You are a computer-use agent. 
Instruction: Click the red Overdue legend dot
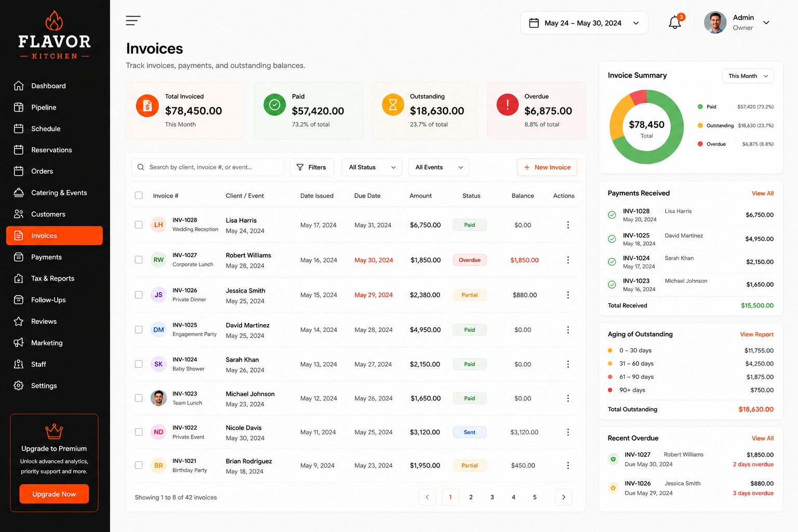point(700,144)
